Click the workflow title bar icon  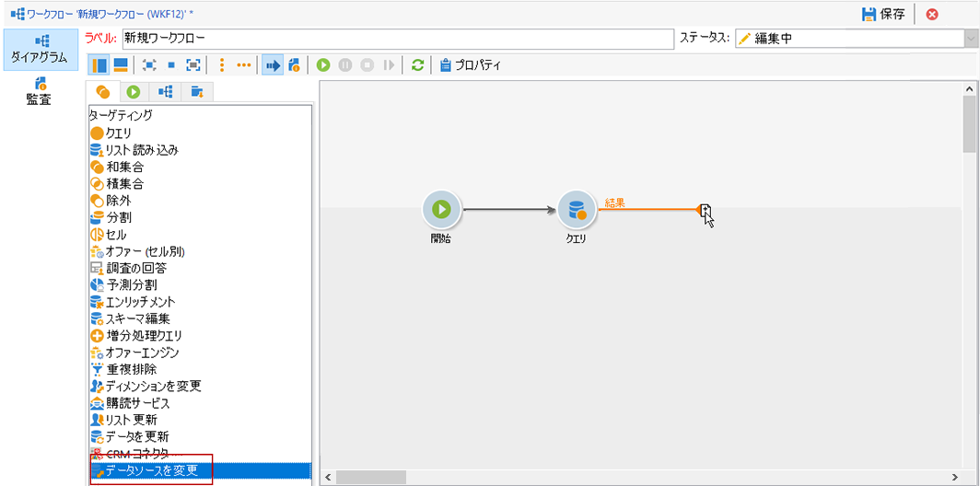coord(17,14)
